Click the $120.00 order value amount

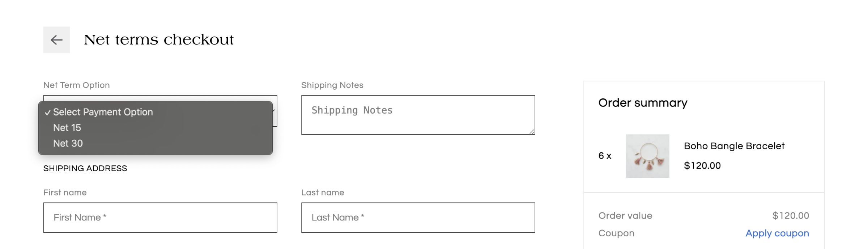pos(791,216)
